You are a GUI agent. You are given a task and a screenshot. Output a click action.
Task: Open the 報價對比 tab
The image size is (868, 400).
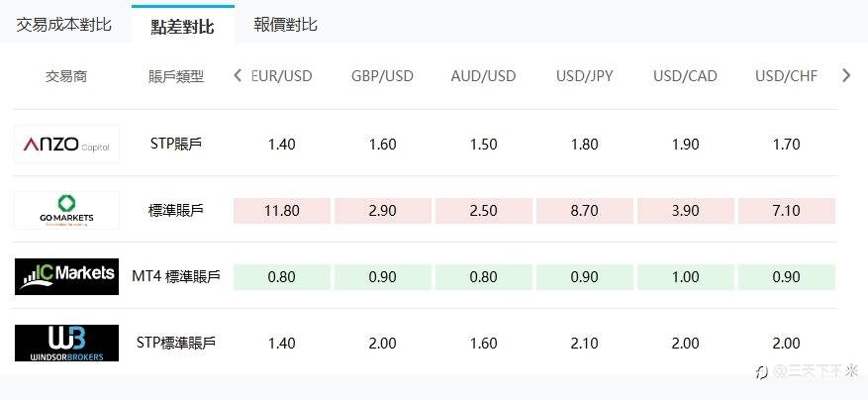285,25
